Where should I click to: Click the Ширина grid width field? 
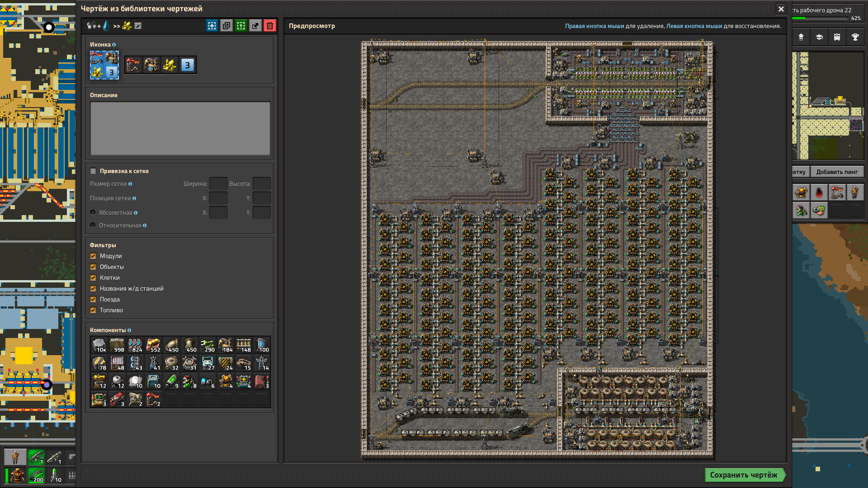point(218,184)
